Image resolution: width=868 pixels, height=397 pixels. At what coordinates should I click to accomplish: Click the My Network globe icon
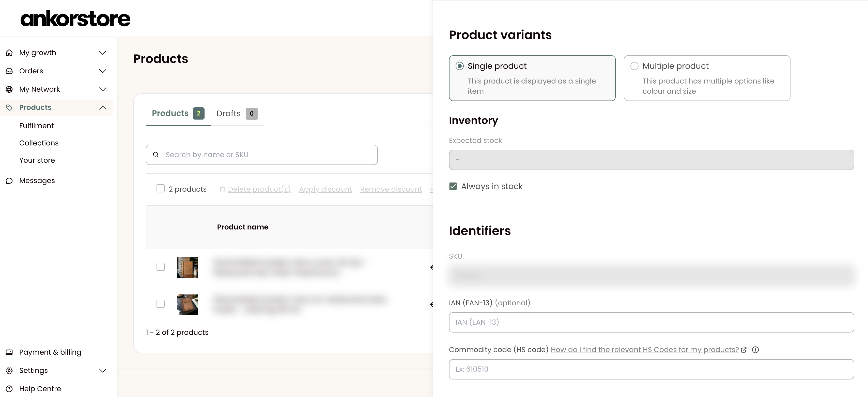[x=9, y=89]
